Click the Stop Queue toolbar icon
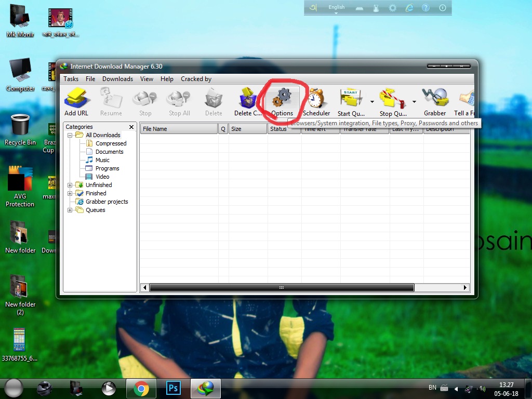 (393, 102)
